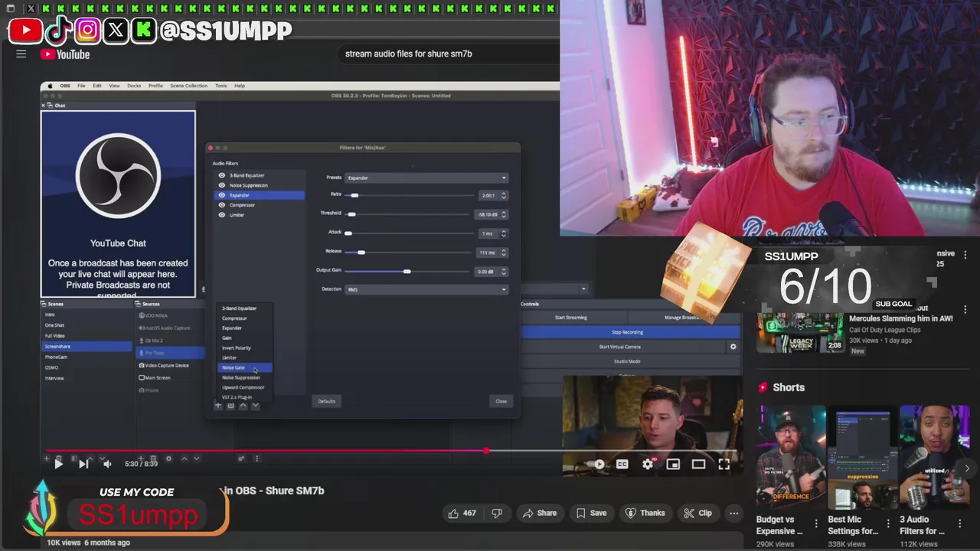Viewport: 980px width, 551px height.
Task: Focus the YouTube search field
Action: [x=449, y=54]
